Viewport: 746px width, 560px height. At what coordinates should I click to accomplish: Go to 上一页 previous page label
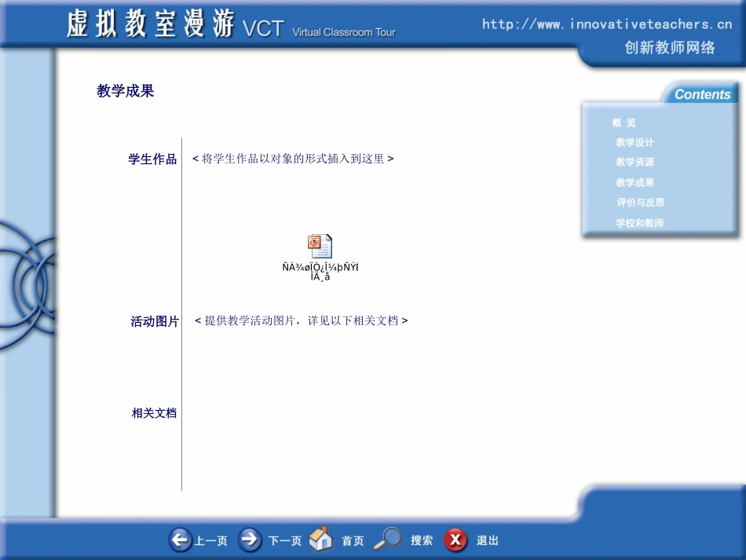210,541
